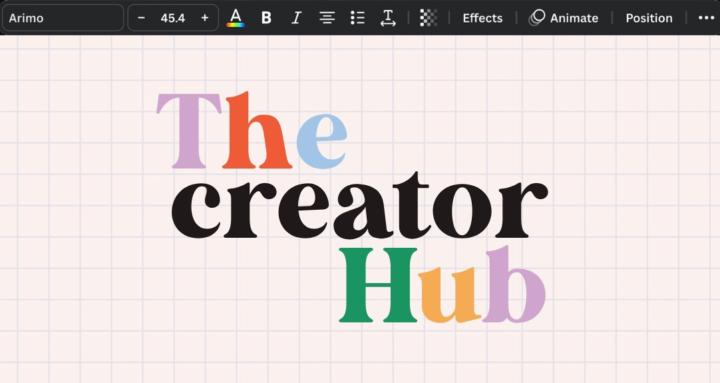Toggle bulleted list formatting
Screen dimensions: 720x383
tap(357, 18)
